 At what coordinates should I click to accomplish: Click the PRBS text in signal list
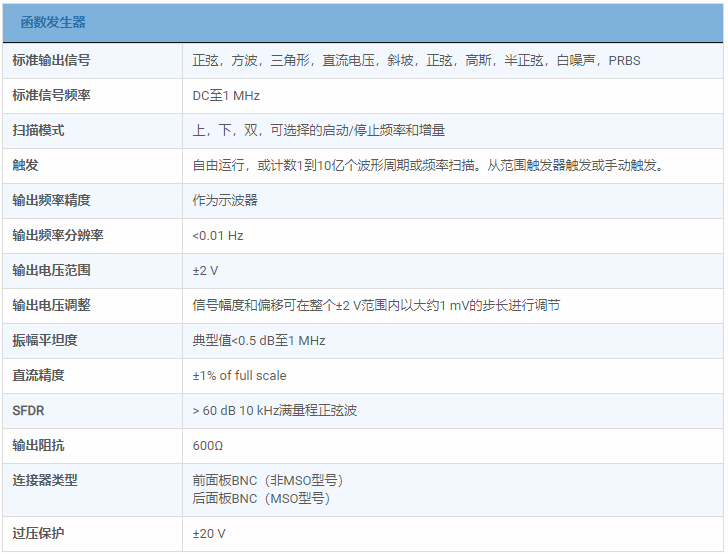(x=624, y=60)
